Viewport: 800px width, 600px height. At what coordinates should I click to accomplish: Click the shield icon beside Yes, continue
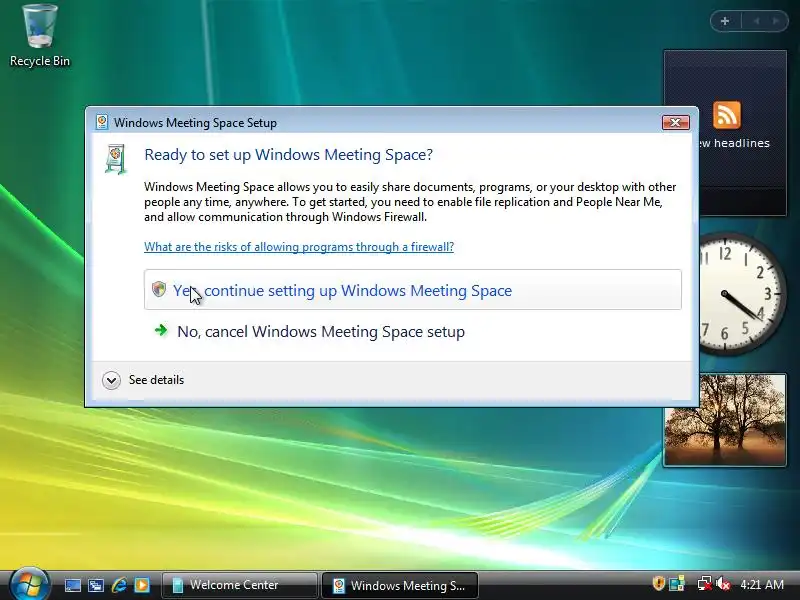pyautogui.click(x=159, y=289)
